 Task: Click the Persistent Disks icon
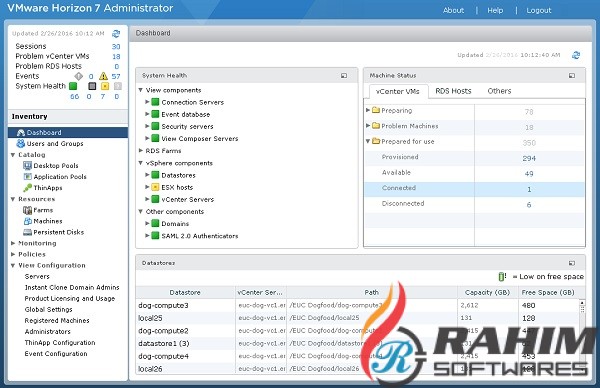point(27,232)
